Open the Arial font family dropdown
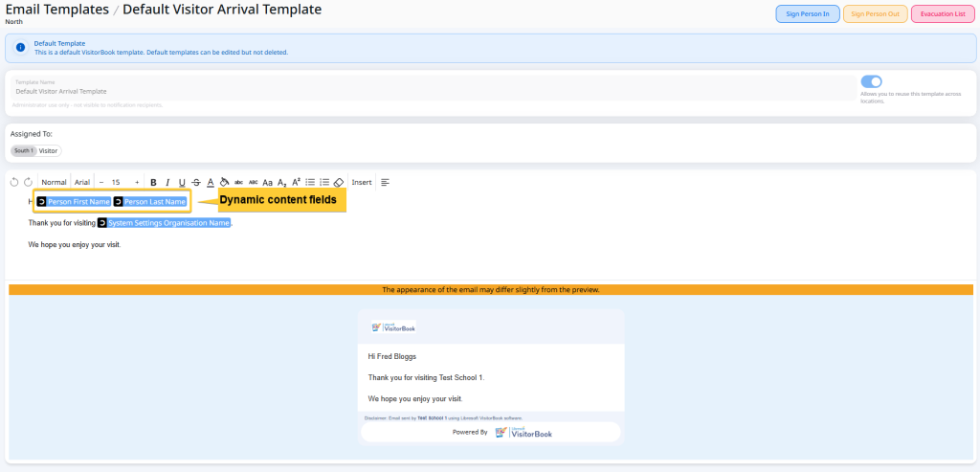The image size is (980, 472). (x=82, y=182)
